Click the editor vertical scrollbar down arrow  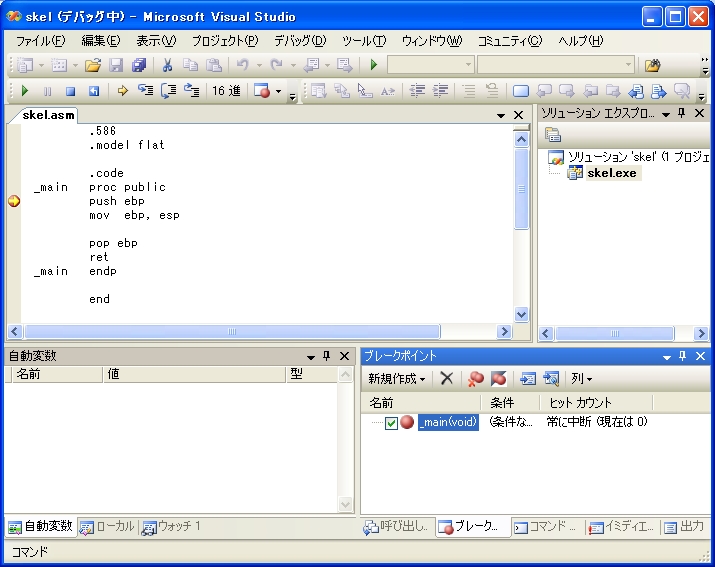point(521,314)
